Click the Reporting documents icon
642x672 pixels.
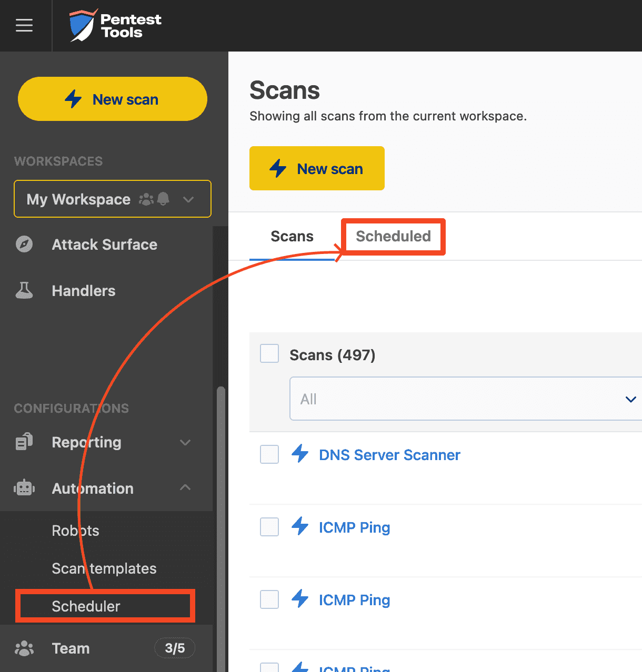(x=24, y=442)
